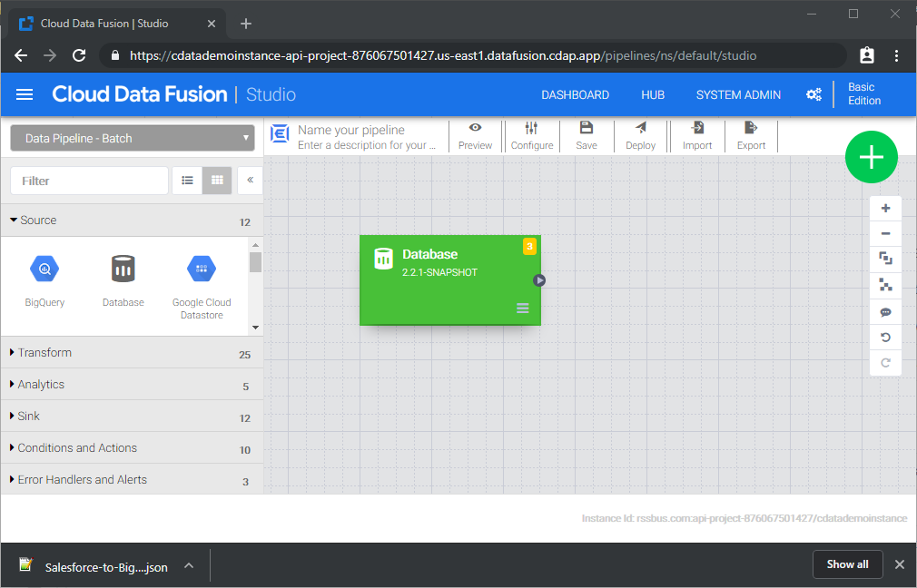Click the plugin Filter input field

[x=89, y=181]
